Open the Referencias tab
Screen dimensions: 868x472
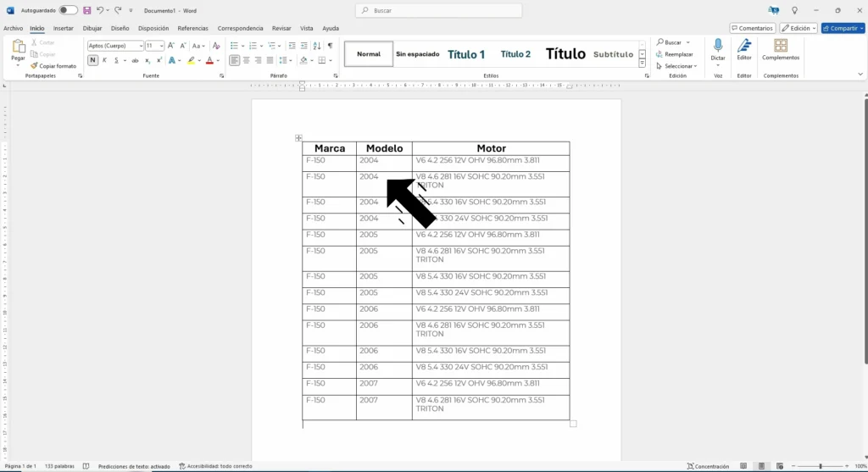pos(192,28)
